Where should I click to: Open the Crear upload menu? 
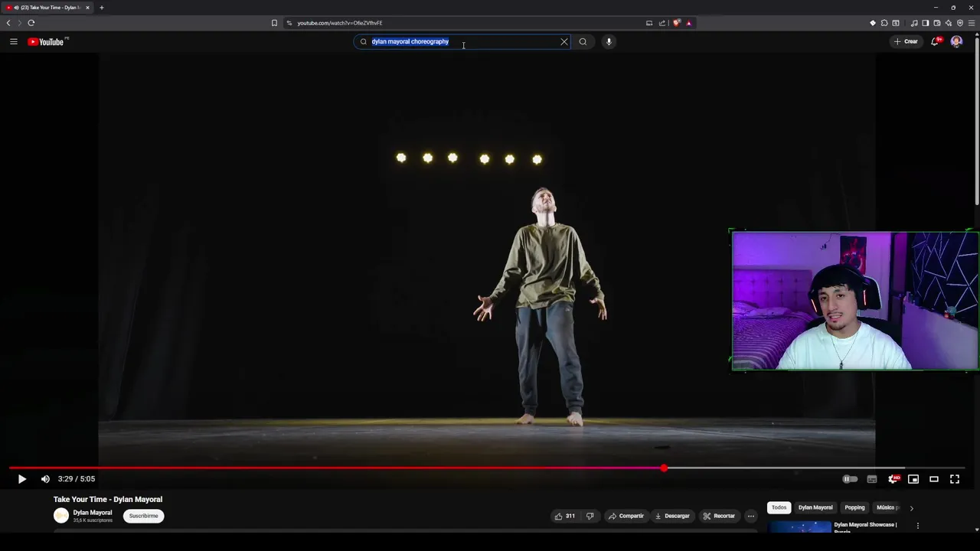(x=906, y=41)
